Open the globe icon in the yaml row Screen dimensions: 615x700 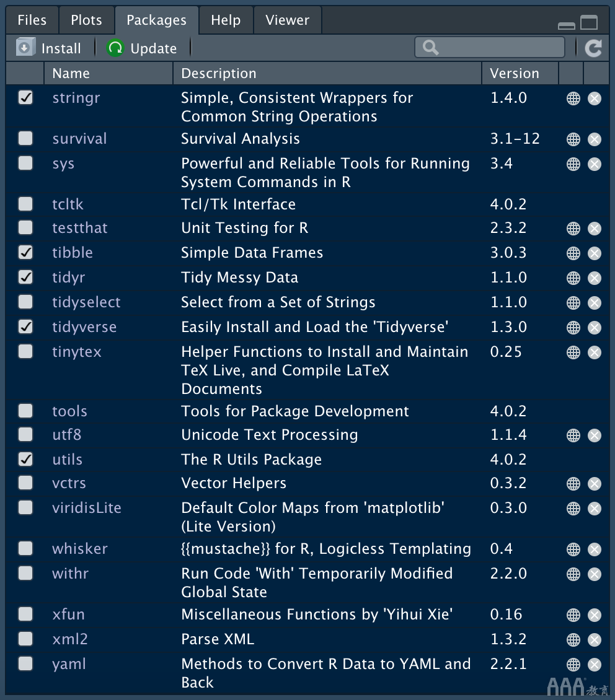[x=573, y=664]
